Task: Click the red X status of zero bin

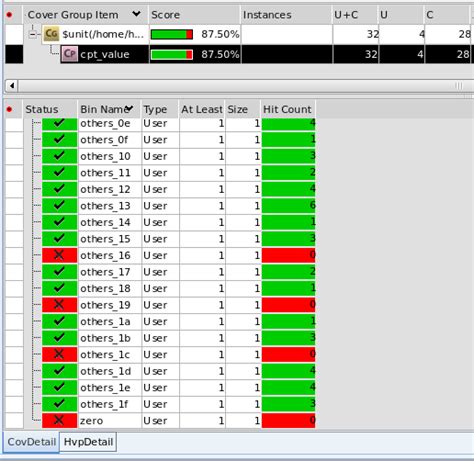Action: [x=59, y=420]
